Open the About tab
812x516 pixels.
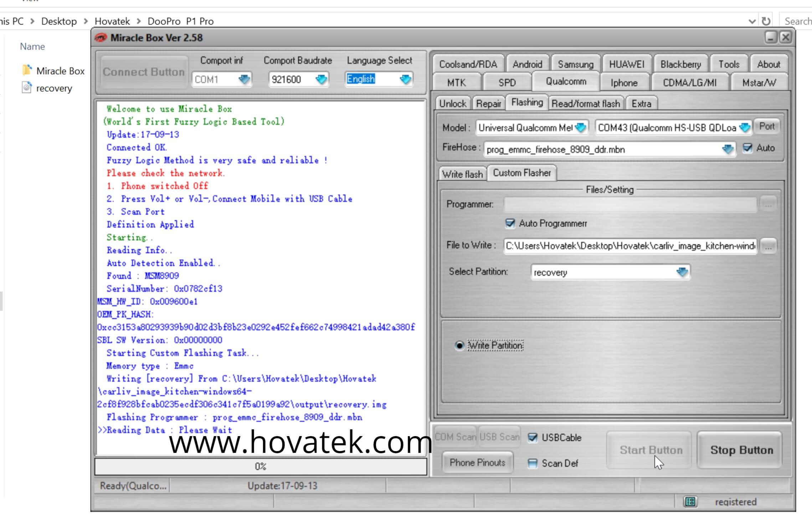pos(769,64)
